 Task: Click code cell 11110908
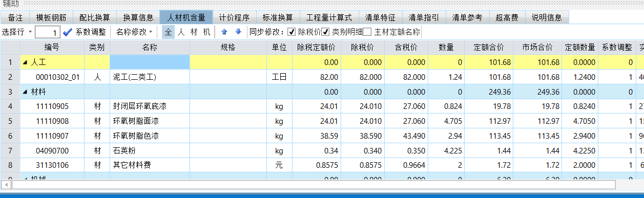pos(52,122)
